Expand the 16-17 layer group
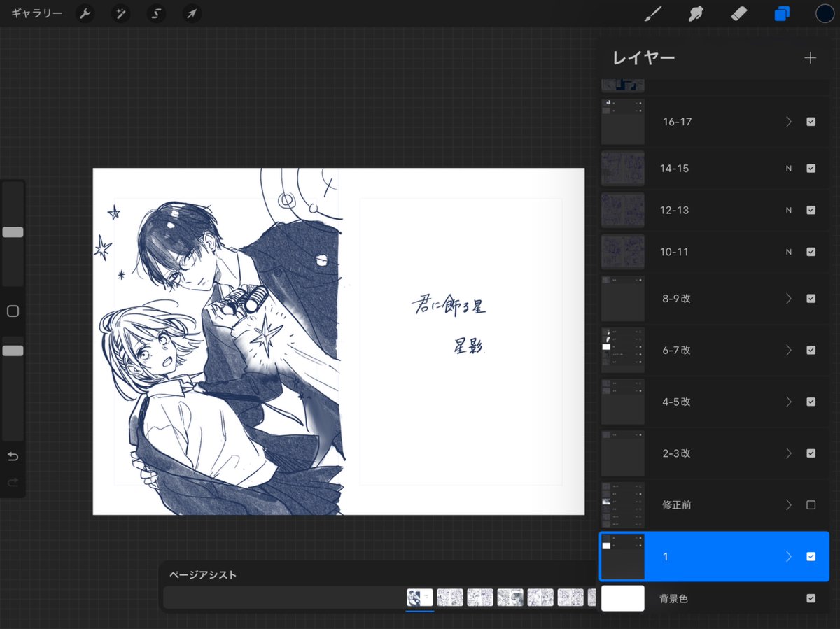The height and width of the screenshot is (629, 840). 788,122
